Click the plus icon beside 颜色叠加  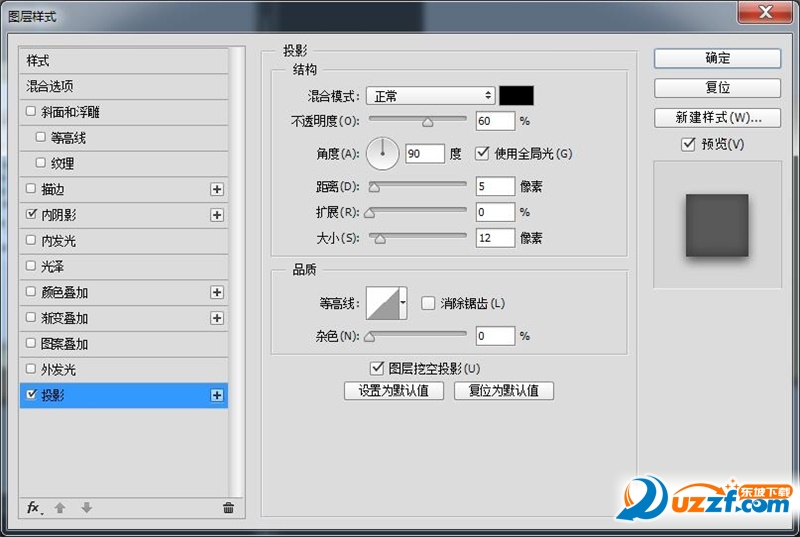point(216,292)
